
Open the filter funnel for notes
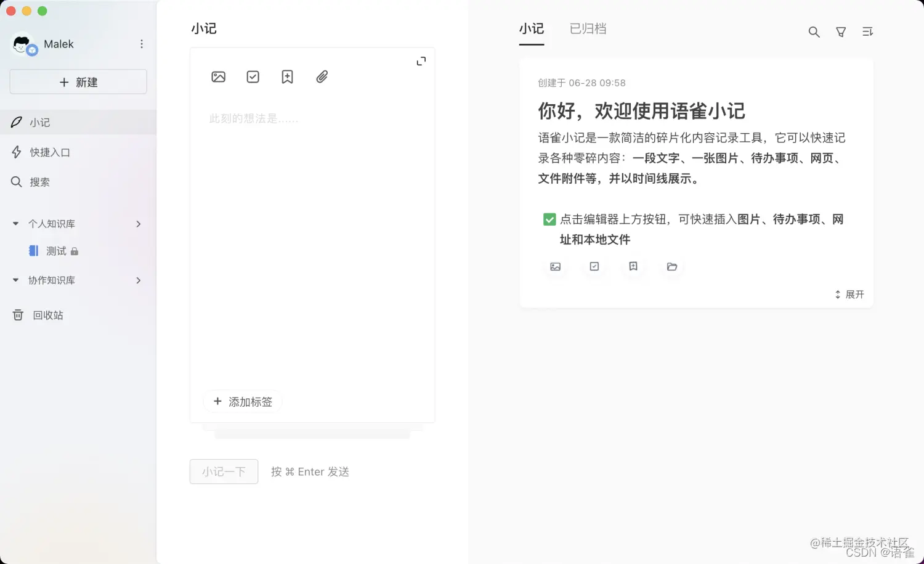[841, 32]
